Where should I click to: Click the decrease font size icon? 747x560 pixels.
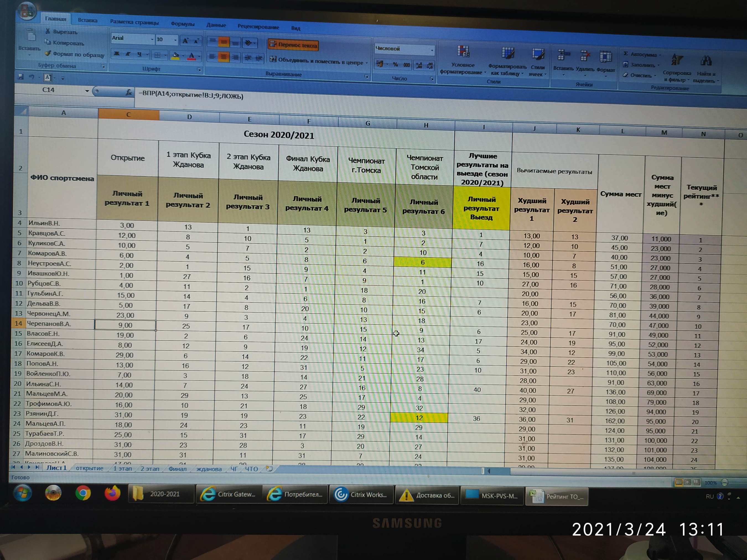coord(196,41)
